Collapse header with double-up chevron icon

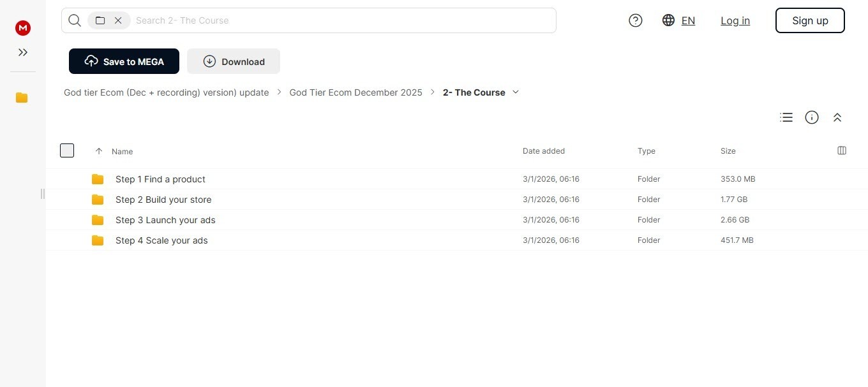pos(837,117)
